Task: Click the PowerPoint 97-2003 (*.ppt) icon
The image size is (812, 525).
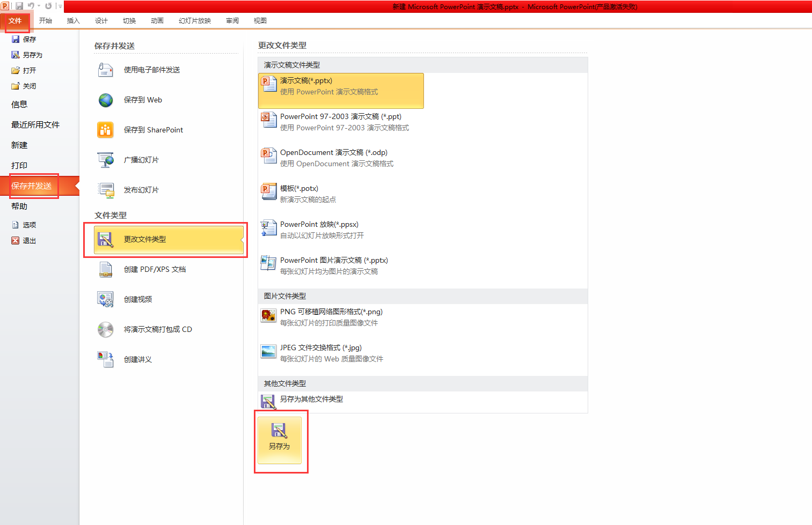Action: point(268,120)
